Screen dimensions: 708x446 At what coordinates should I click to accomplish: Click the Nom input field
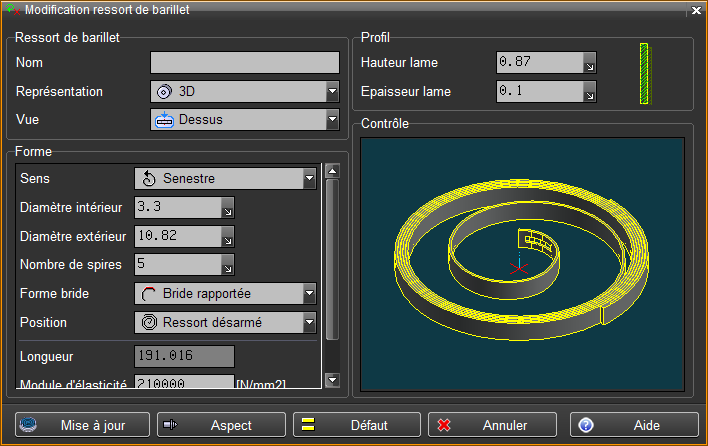click(245, 62)
